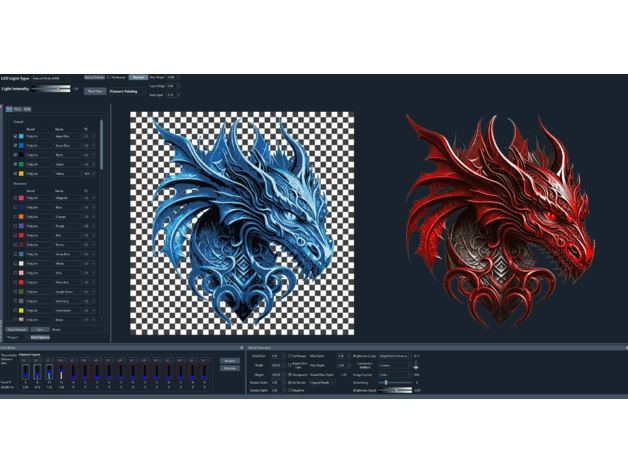Click the Reload Shaders button
Viewport: 628px width, 472px height.
tap(95, 77)
